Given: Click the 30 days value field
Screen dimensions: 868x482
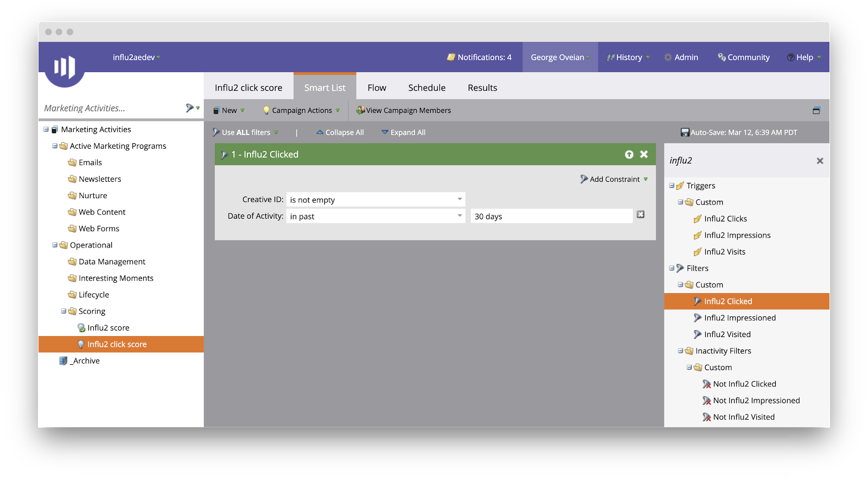Looking at the screenshot, I should [x=551, y=217].
